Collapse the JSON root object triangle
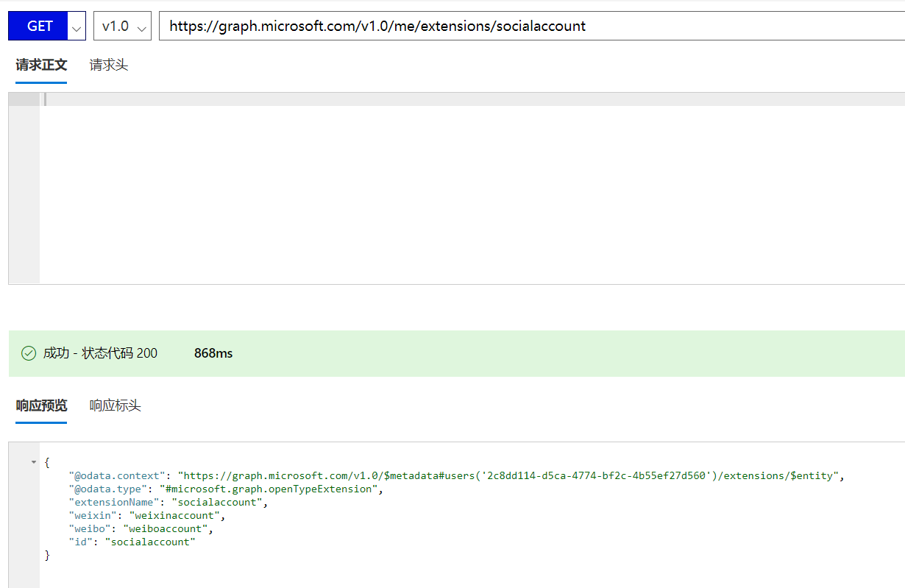This screenshot has width=905, height=588. pos(34,462)
